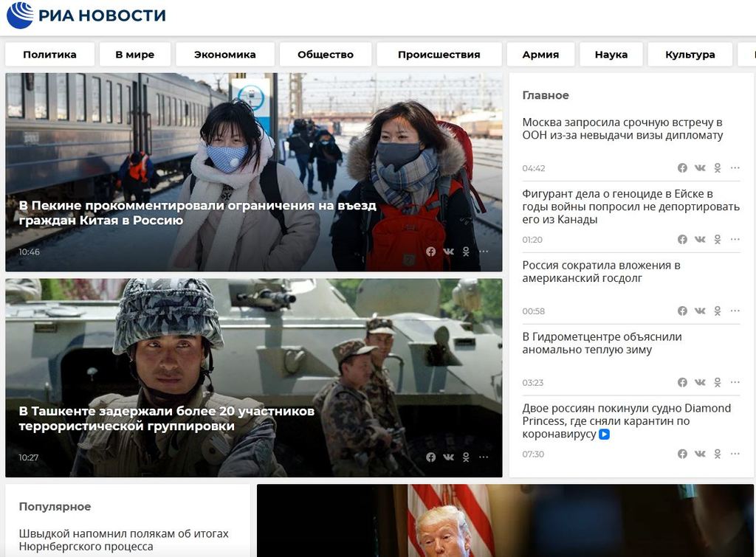
Task: Read headline about Russia cutting US debt
Action: click(601, 271)
